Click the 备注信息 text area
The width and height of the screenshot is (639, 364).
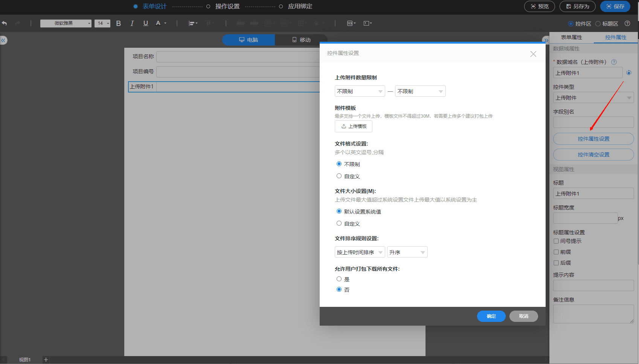click(x=593, y=314)
